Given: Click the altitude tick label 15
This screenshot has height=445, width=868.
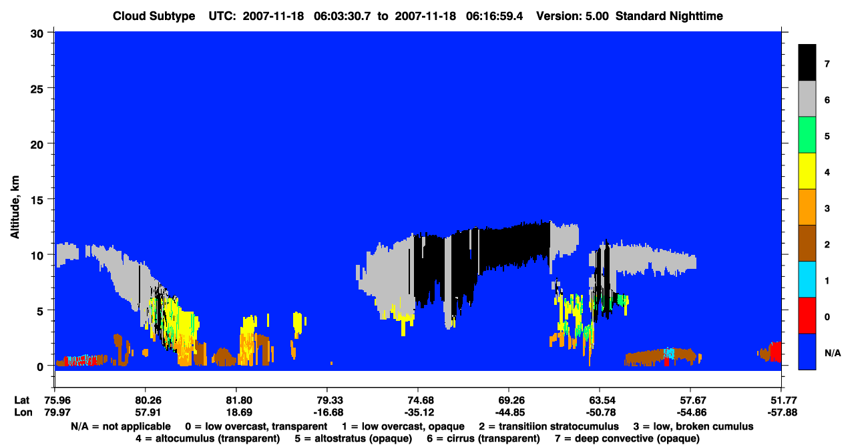Looking at the screenshot, I should (38, 199).
